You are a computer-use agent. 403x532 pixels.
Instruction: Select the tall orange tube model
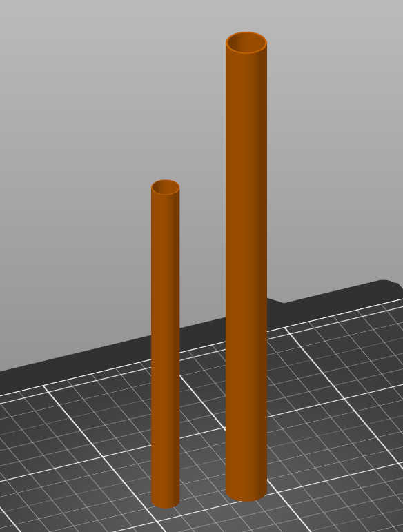point(246,266)
